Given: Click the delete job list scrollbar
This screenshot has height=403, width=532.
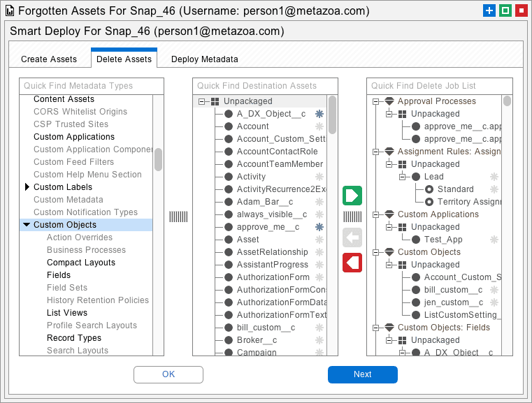Looking at the screenshot, I should [507, 101].
